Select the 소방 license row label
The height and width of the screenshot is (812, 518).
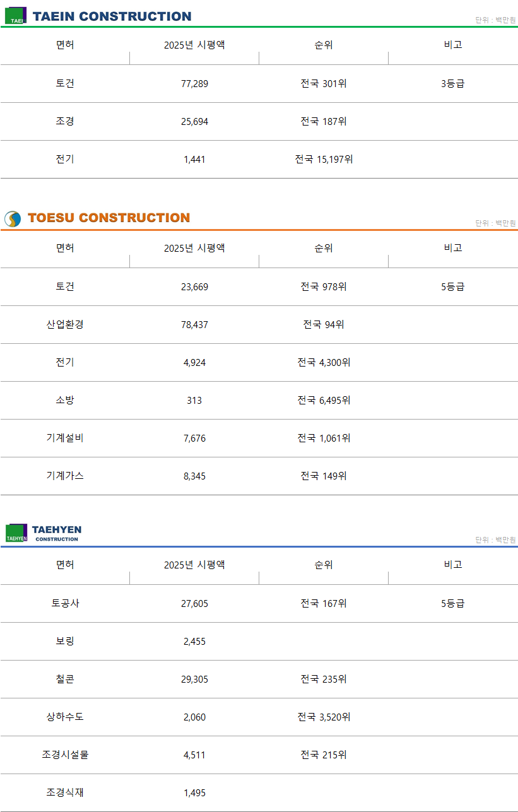65,400
